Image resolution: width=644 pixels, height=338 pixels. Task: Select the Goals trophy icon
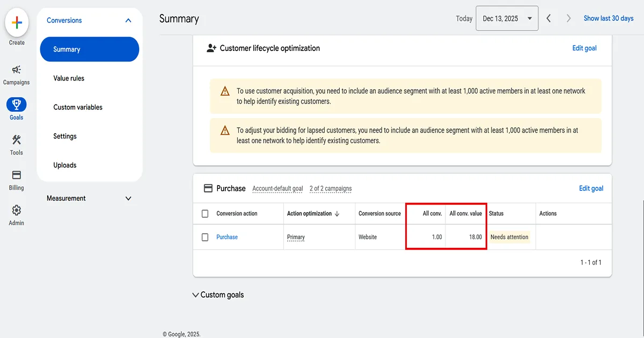tap(17, 105)
